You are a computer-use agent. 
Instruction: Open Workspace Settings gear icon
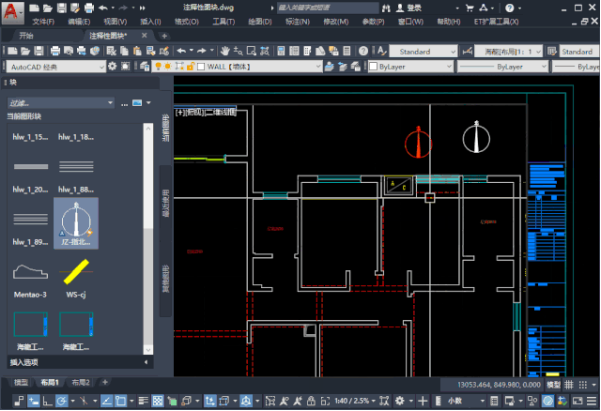pyautogui.click(x=112, y=66)
